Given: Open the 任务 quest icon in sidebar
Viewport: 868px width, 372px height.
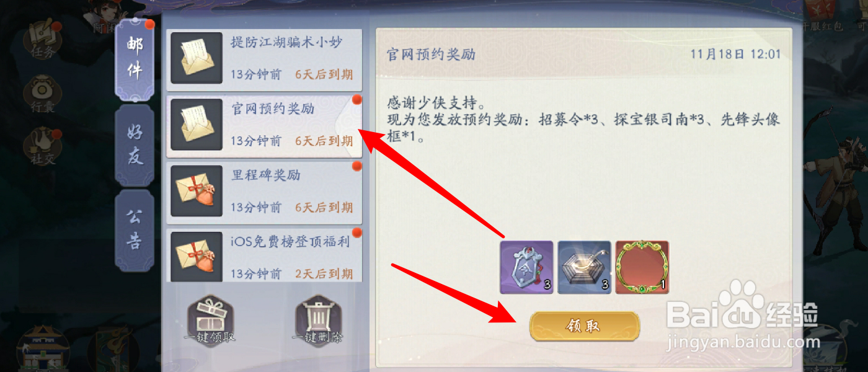Looking at the screenshot, I should 42,40.
